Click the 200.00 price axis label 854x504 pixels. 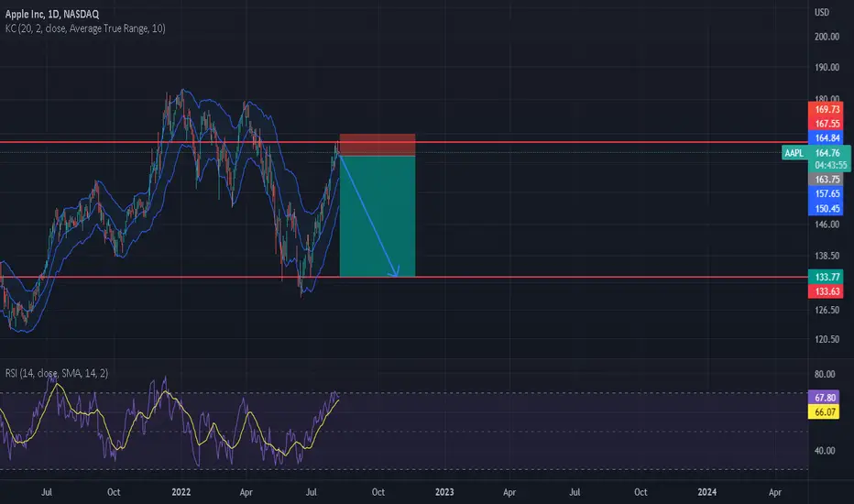pyautogui.click(x=827, y=37)
